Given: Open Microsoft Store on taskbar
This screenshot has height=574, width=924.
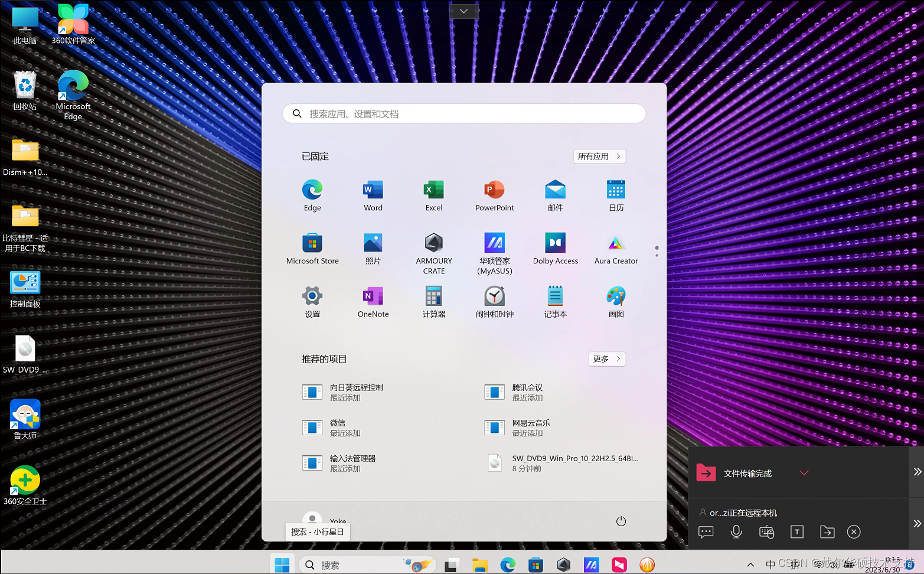Looking at the screenshot, I should pyautogui.click(x=536, y=565).
